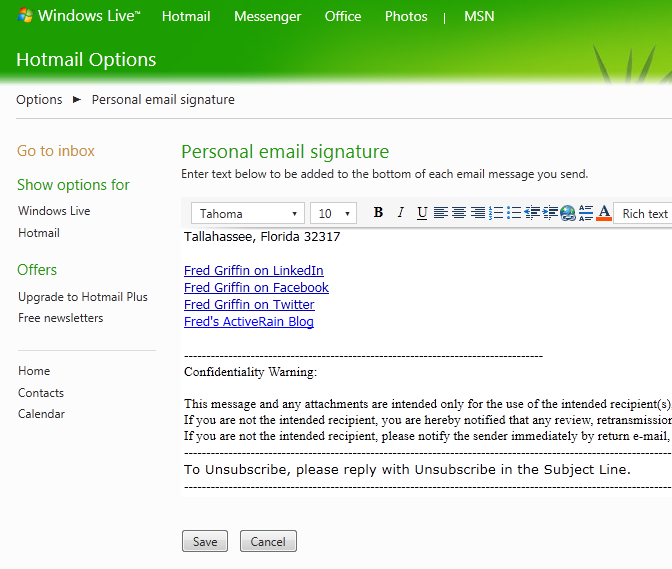The image size is (672, 569).
Task: Toggle underline formatting
Action: point(422,213)
